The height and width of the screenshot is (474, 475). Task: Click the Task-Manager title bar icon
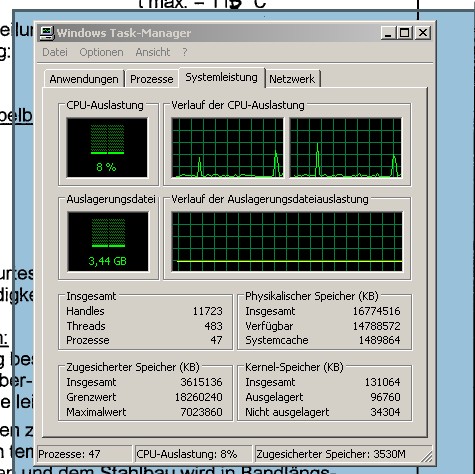(47, 33)
